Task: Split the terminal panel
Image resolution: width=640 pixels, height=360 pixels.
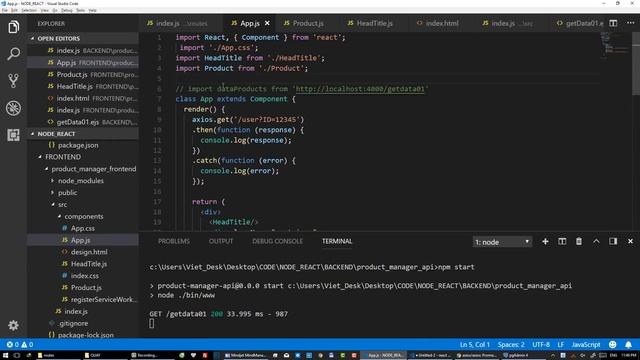Action: (x=562, y=242)
